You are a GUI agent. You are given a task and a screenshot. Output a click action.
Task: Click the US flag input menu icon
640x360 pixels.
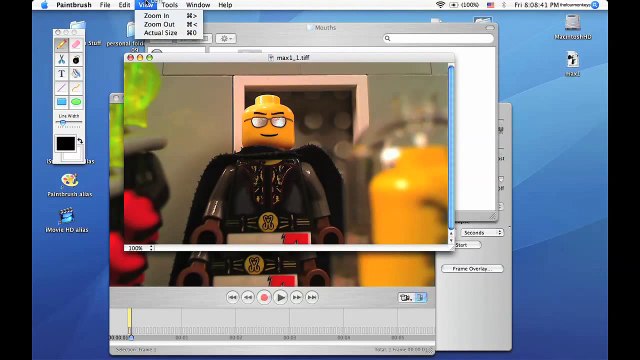(x=490, y=5)
